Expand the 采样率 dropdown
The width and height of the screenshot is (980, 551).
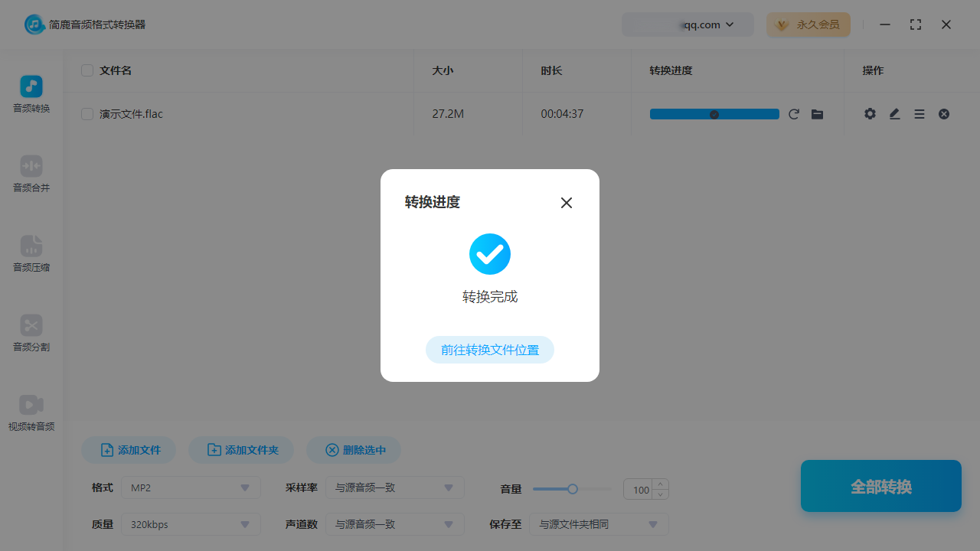point(394,487)
